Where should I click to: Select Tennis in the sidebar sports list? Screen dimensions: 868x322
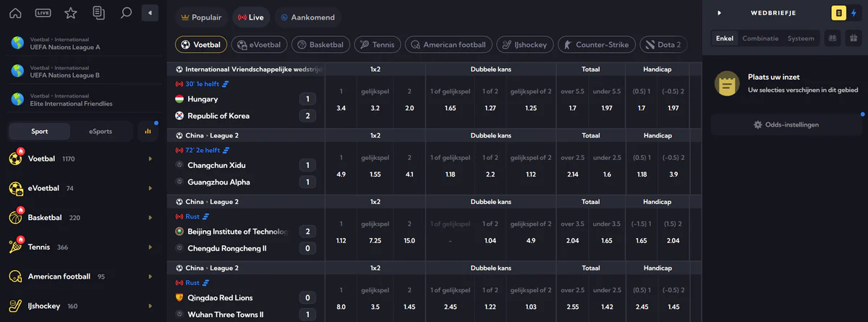point(39,247)
